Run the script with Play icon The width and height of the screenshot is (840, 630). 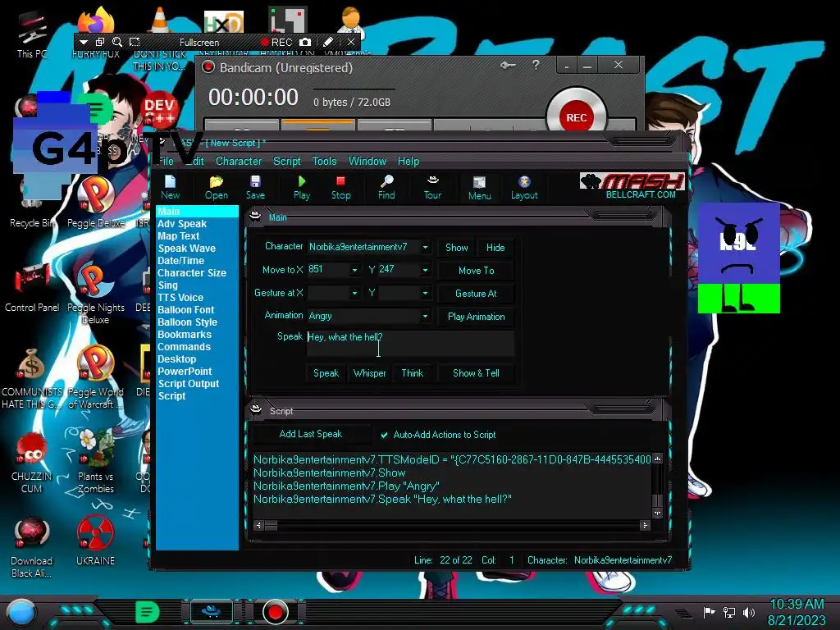pyautogui.click(x=302, y=188)
